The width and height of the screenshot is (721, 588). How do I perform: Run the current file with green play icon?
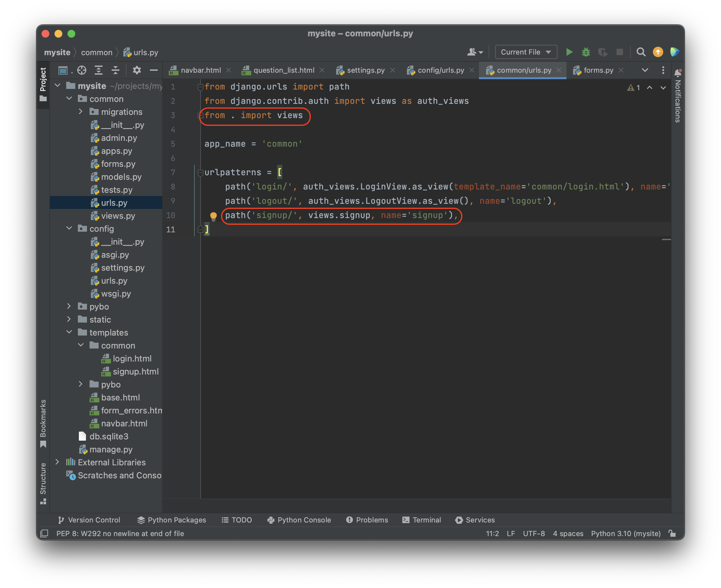click(569, 52)
